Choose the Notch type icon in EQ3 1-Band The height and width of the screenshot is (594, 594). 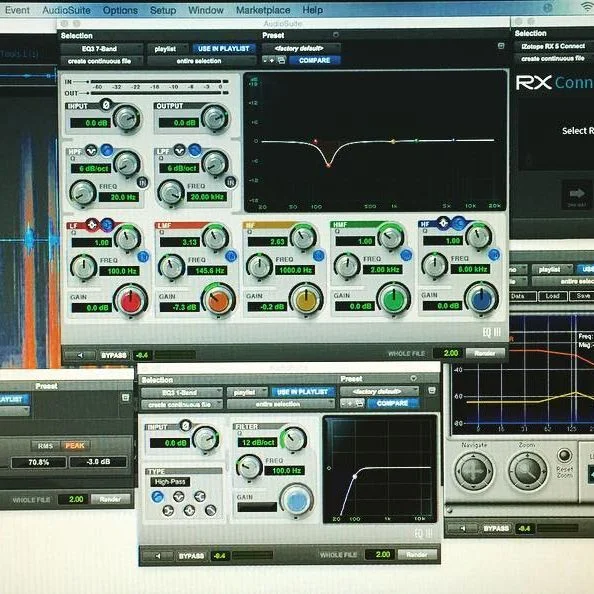[x=179, y=496]
